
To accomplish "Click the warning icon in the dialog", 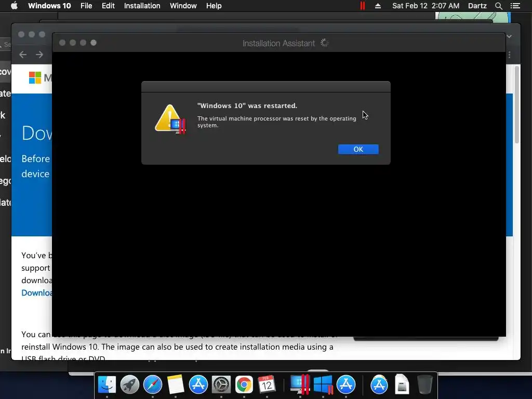I will (x=170, y=119).
